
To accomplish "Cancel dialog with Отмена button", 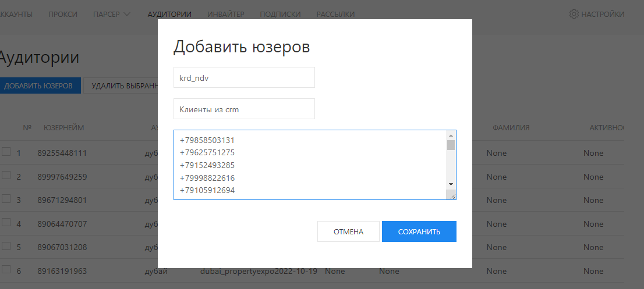I will pyautogui.click(x=348, y=231).
